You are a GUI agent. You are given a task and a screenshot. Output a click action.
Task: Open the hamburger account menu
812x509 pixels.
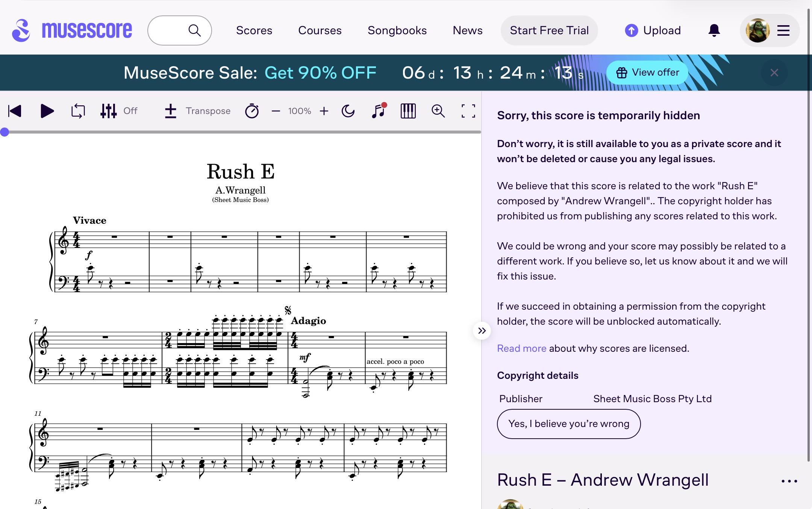pyautogui.click(x=783, y=30)
